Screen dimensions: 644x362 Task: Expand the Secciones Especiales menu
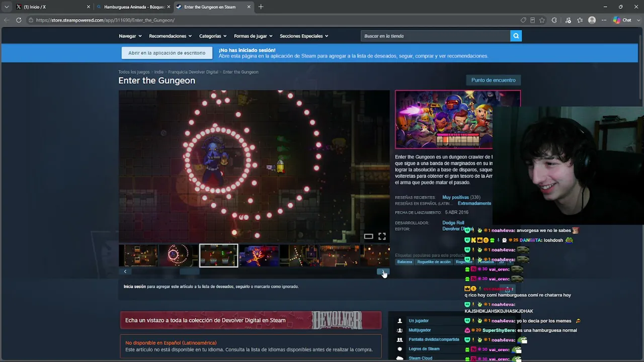[x=304, y=36]
